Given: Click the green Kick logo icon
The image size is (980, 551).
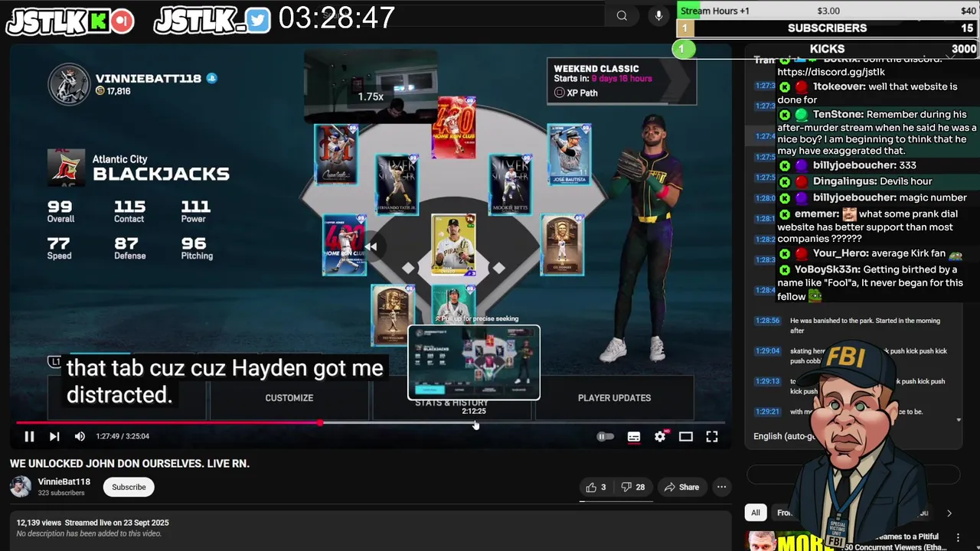Looking at the screenshot, I should [x=99, y=21].
